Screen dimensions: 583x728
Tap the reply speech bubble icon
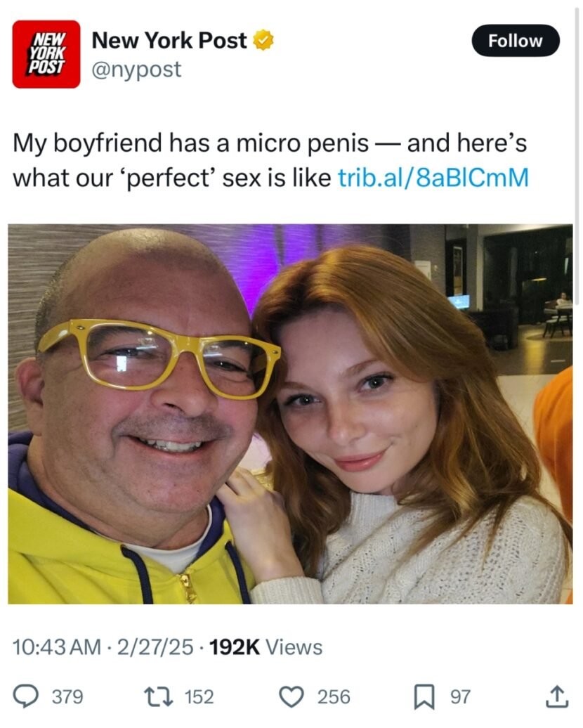coord(27,696)
